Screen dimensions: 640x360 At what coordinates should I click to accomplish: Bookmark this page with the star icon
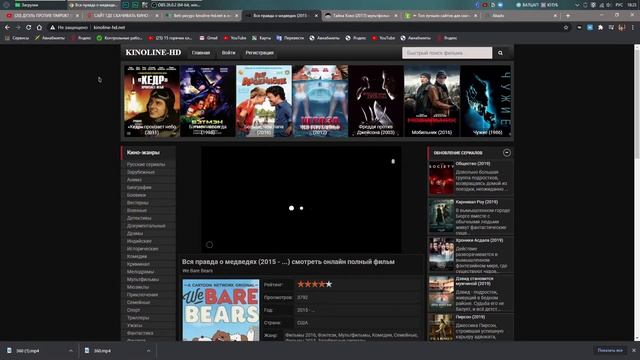[x=566, y=27]
